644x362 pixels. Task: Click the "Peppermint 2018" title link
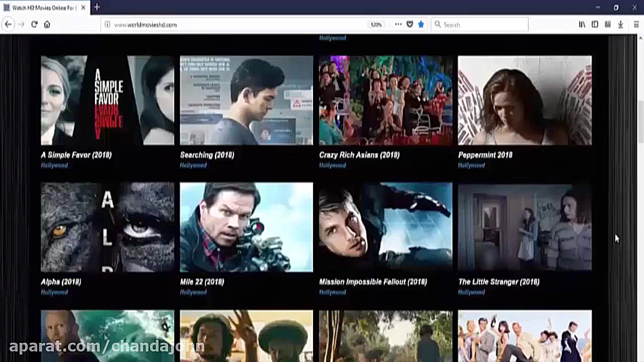pos(485,155)
